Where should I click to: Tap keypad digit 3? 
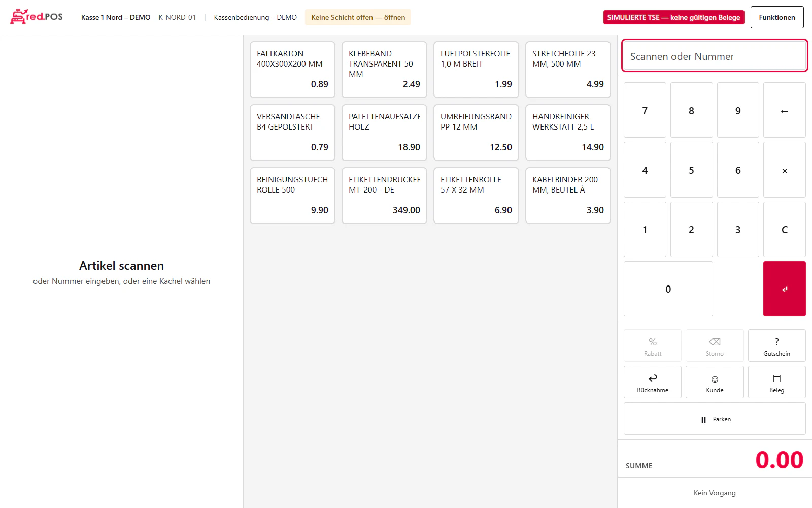pos(738,229)
